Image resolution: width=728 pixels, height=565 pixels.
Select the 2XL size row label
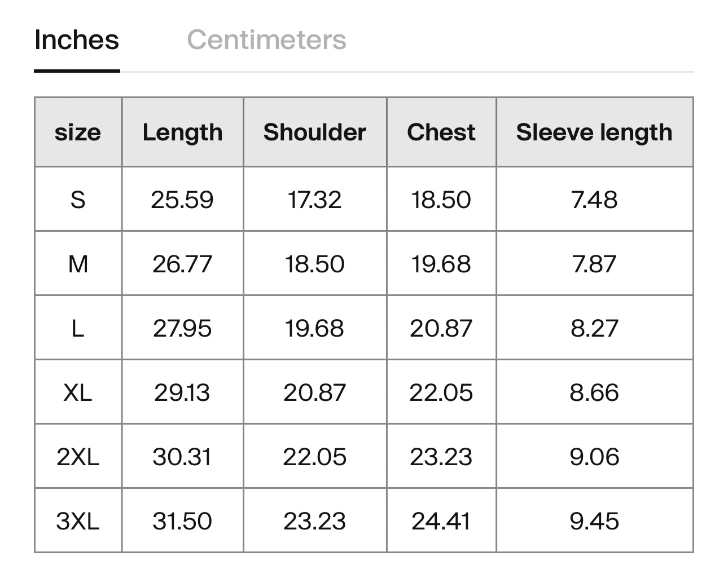[x=78, y=457]
